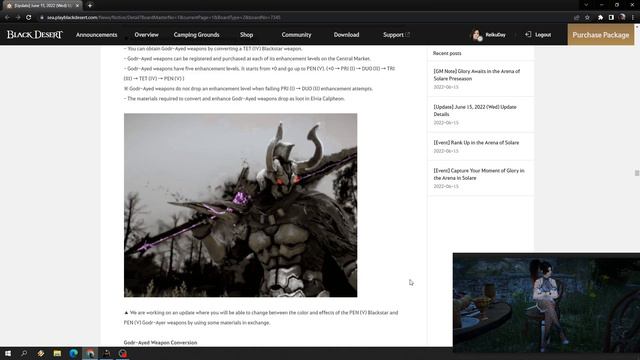The width and height of the screenshot is (640, 360).
Task: Reload the page with refresh icon
Action: 29,18
